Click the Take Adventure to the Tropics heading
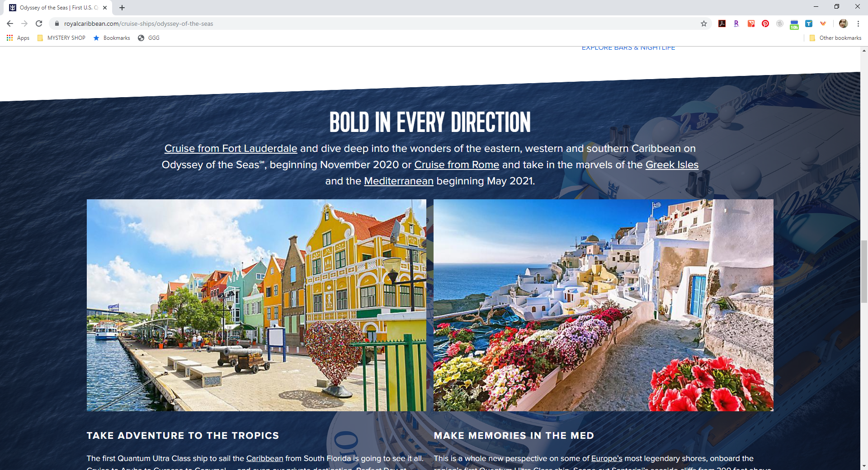Screen dimensions: 868x470 183,436
